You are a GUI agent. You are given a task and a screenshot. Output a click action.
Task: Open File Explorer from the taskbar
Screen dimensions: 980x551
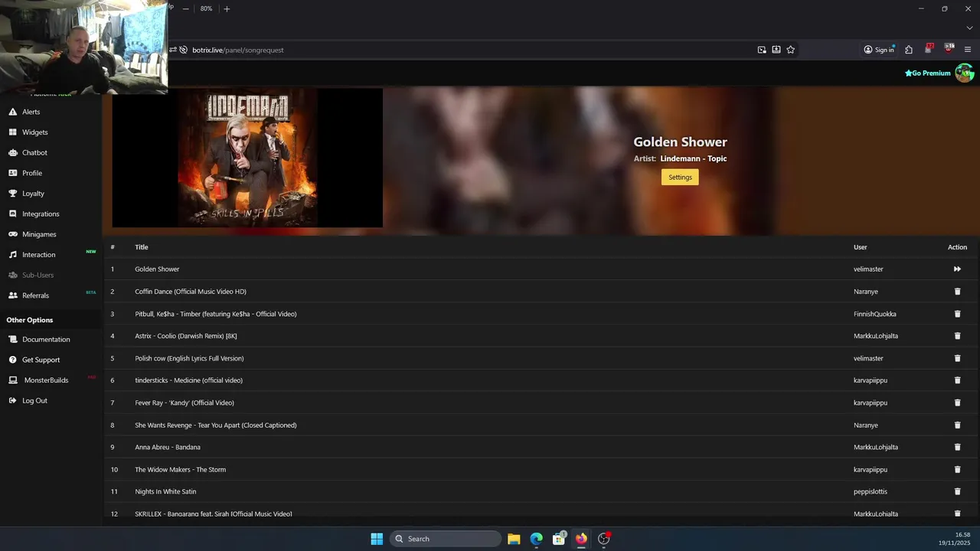coord(514,539)
